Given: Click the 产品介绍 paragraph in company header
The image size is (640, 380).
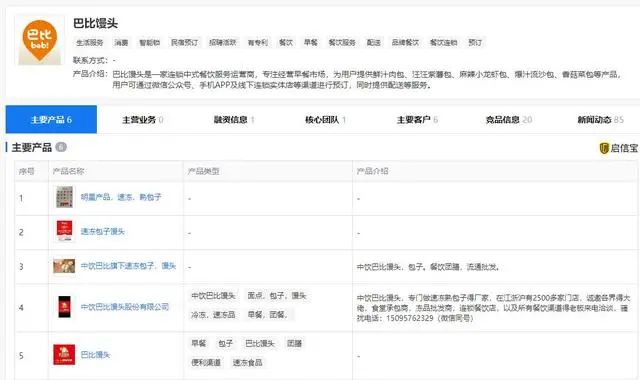Looking at the screenshot, I should (367, 80).
